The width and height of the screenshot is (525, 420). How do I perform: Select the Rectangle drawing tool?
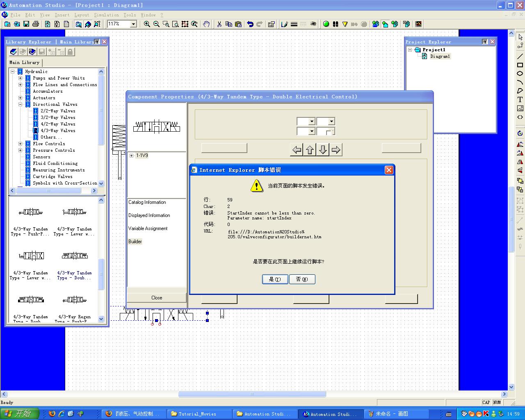[x=520, y=65]
